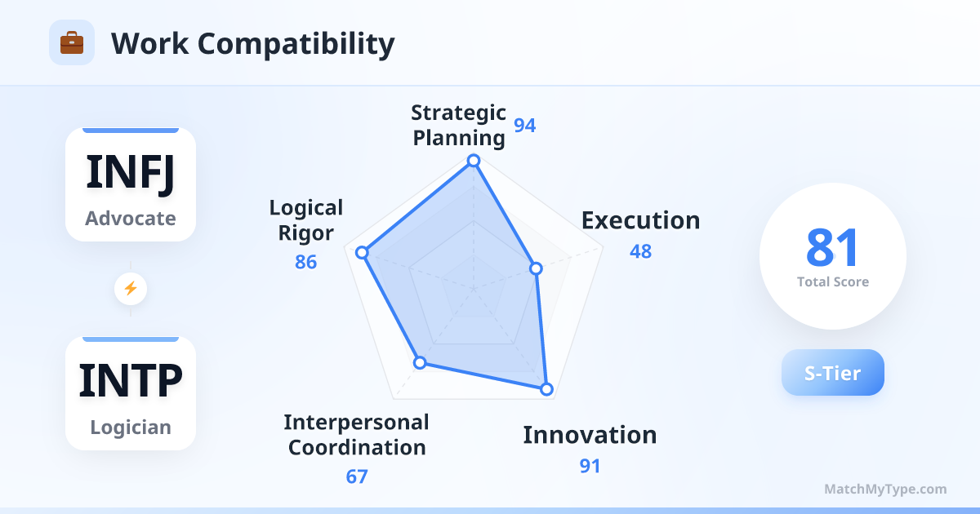The height and width of the screenshot is (514, 980).
Task: Click the Innovation axis label
Action: click(590, 435)
